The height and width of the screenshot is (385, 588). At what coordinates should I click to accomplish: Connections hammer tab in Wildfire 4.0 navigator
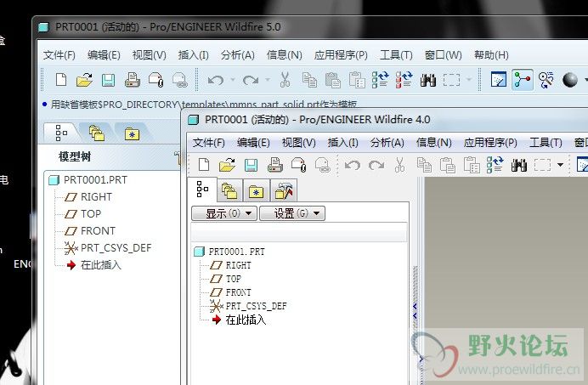284,191
